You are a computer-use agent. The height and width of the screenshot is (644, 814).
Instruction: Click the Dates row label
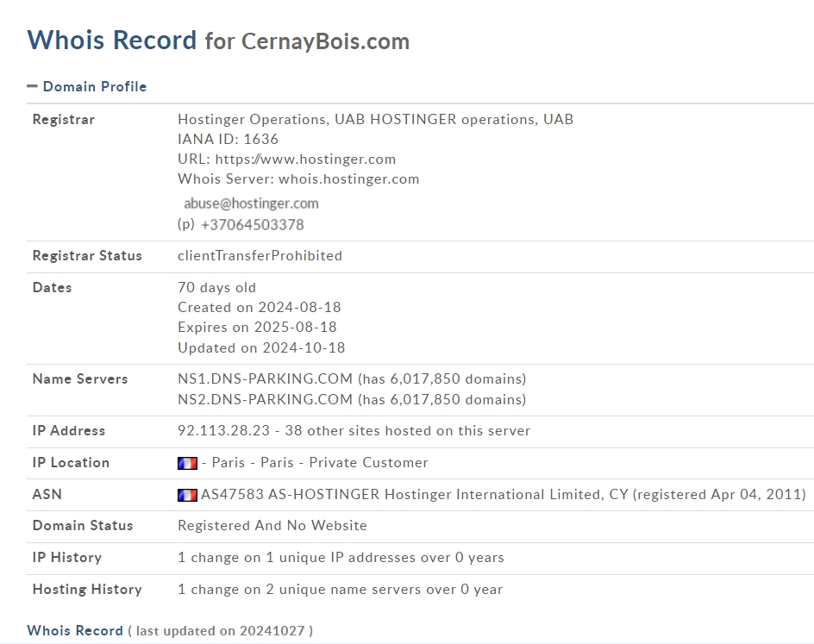[x=52, y=287]
